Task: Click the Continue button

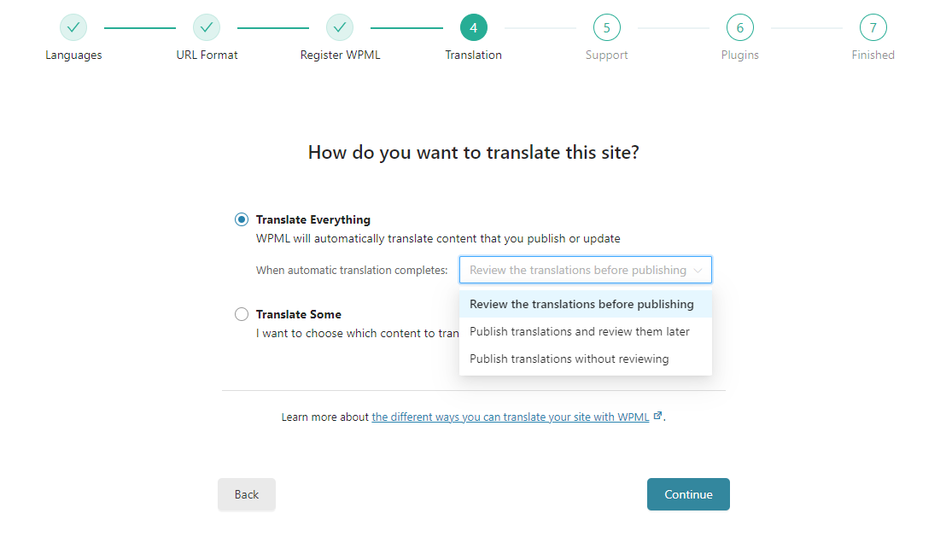Action: pos(688,494)
